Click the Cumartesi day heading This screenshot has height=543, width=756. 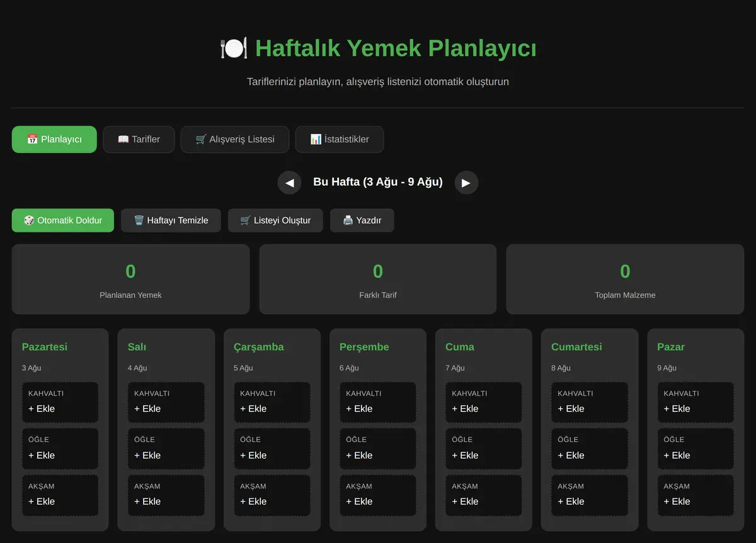576,347
